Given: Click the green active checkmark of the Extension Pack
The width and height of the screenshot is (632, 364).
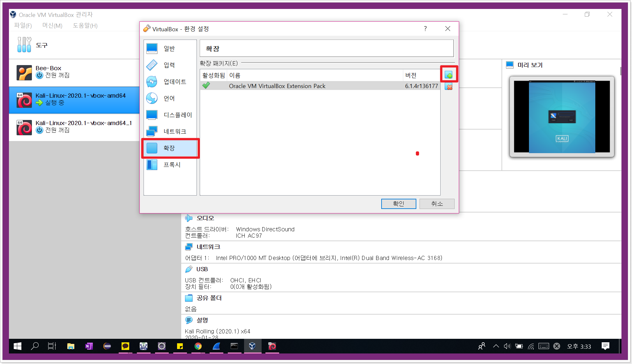Looking at the screenshot, I should click(x=206, y=85).
